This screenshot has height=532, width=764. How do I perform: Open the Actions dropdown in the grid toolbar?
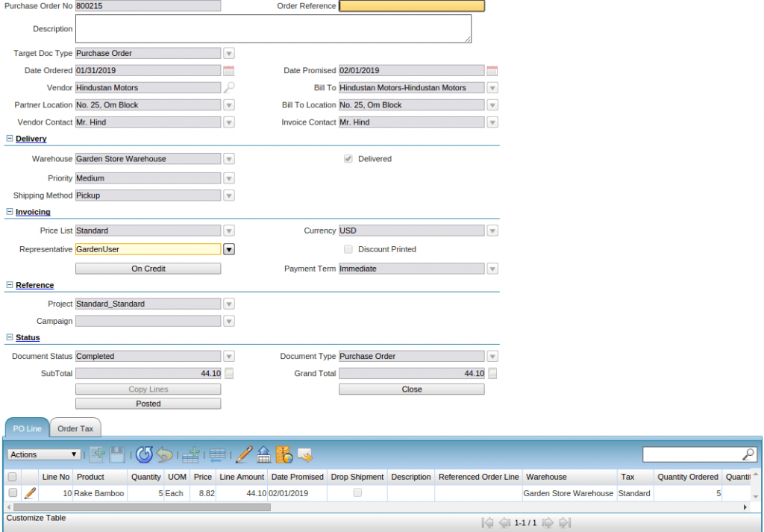click(43, 454)
